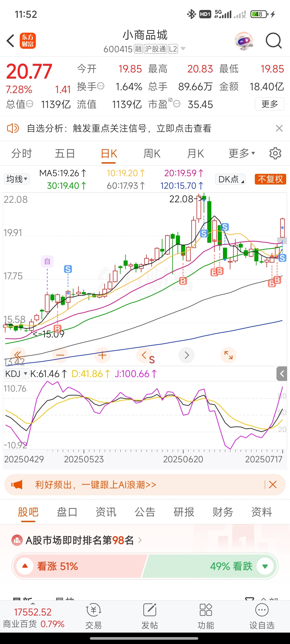Open 发帖 post icon
This screenshot has height=644, width=290.
[x=150, y=616]
